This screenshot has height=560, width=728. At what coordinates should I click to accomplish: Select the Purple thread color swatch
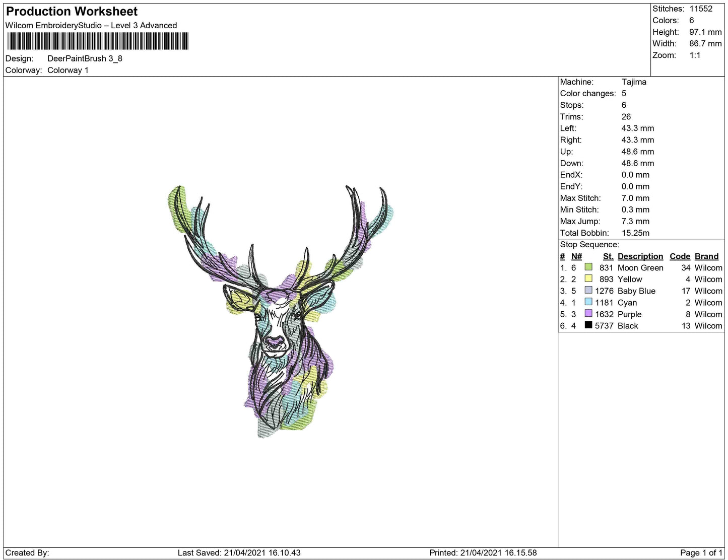pyautogui.click(x=587, y=314)
